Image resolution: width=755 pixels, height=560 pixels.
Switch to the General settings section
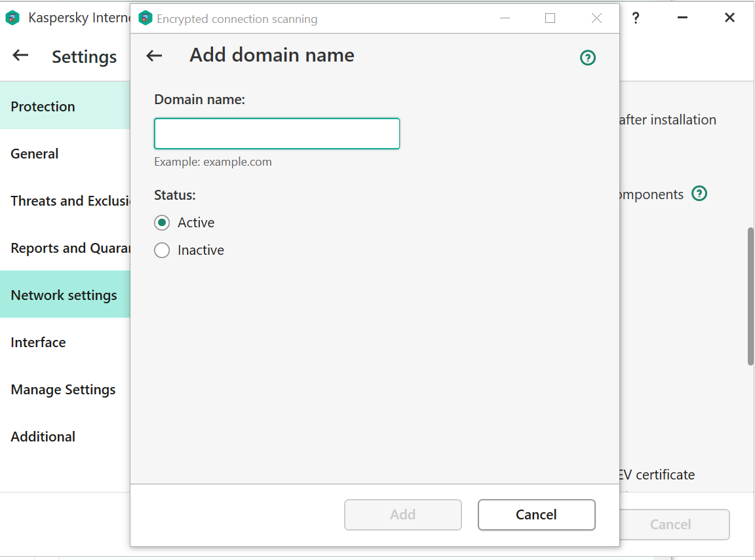[35, 154]
